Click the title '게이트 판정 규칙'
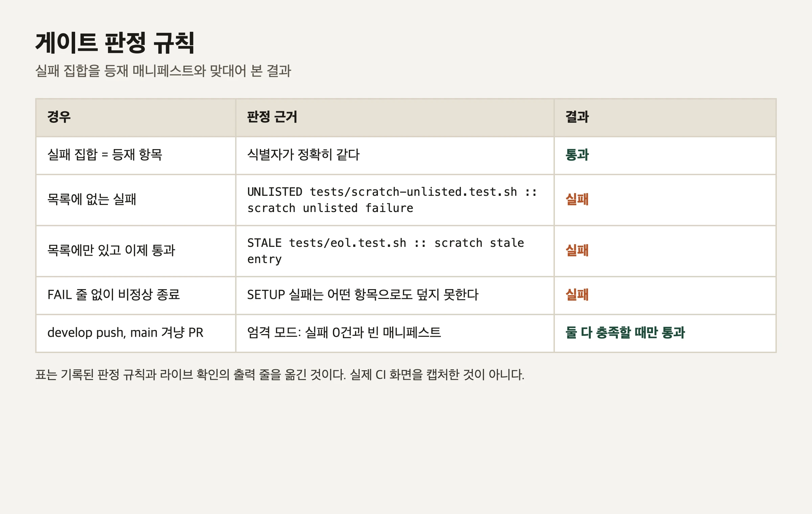The image size is (812, 514). [115, 43]
